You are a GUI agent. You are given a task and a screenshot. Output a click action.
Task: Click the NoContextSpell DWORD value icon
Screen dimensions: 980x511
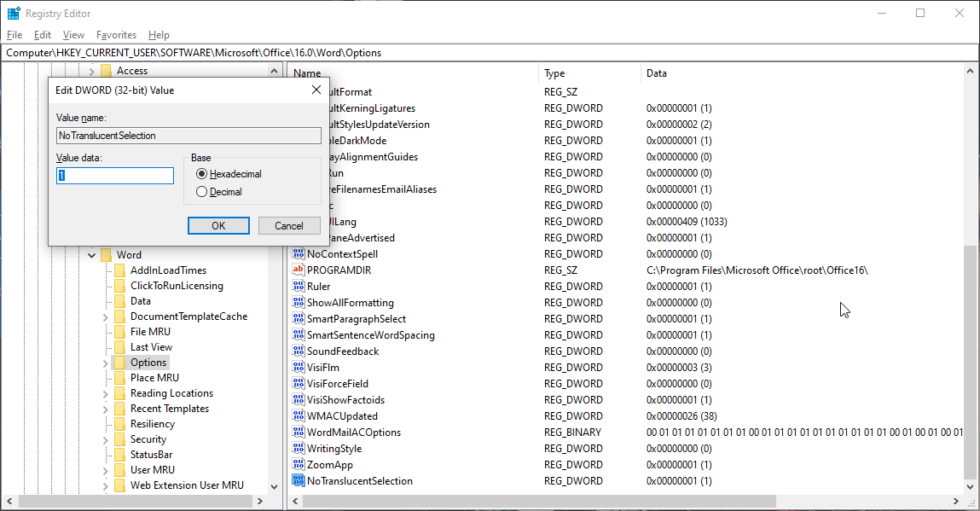(x=299, y=254)
